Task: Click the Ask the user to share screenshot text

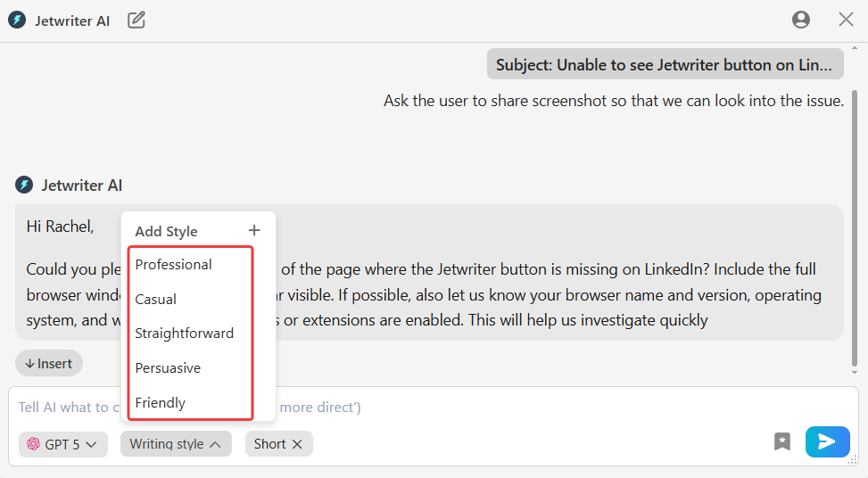Action: (x=614, y=101)
